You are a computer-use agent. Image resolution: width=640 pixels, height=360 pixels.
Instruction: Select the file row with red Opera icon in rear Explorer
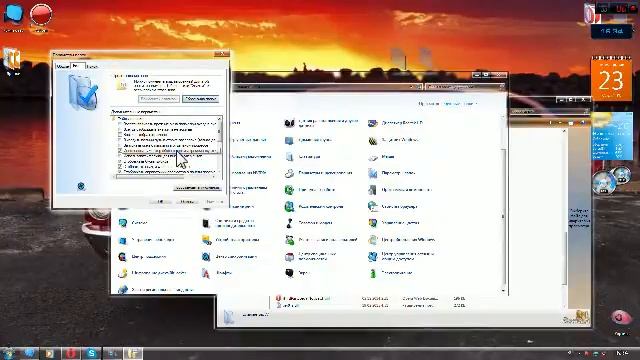370,298
